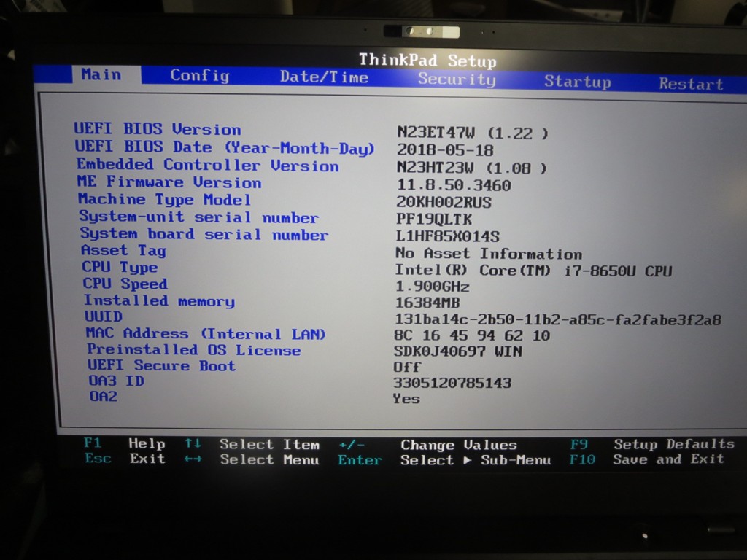The height and width of the screenshot is (560, 747).
Task: Select CPU speed 1.900GHz
Action: (432, 287)
